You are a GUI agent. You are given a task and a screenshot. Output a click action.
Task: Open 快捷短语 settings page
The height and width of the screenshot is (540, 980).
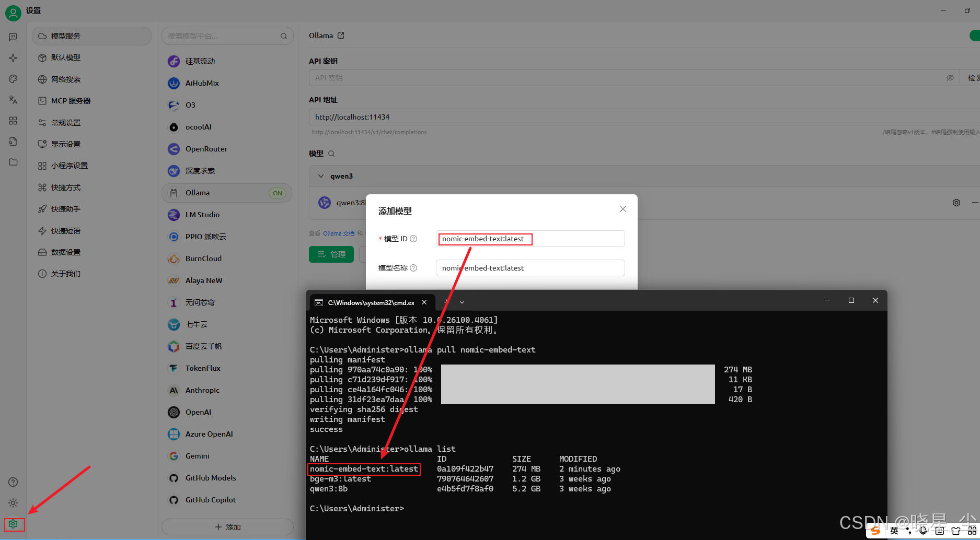[91, 231]
